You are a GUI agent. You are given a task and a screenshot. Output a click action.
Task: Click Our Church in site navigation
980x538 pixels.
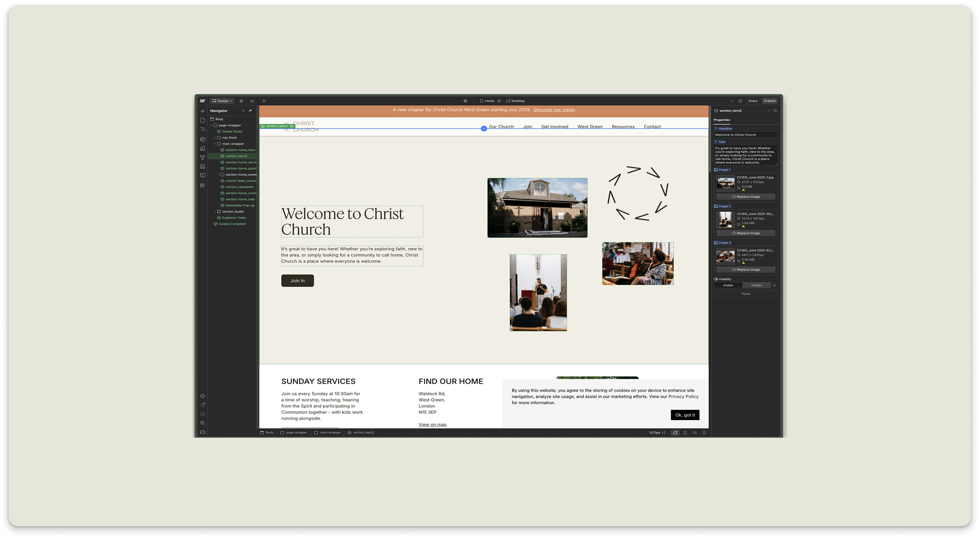point(501,127)
